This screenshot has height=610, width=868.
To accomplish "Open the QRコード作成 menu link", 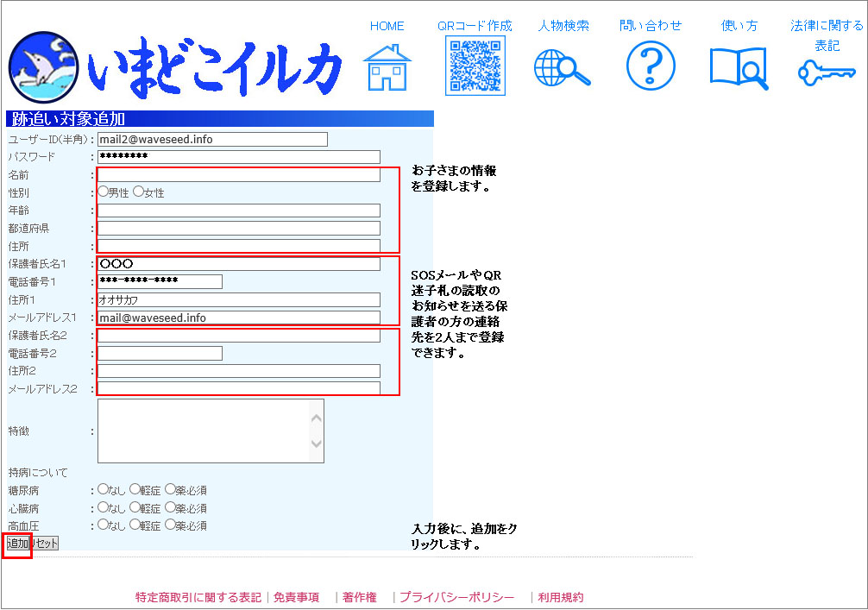I will 475,26.
